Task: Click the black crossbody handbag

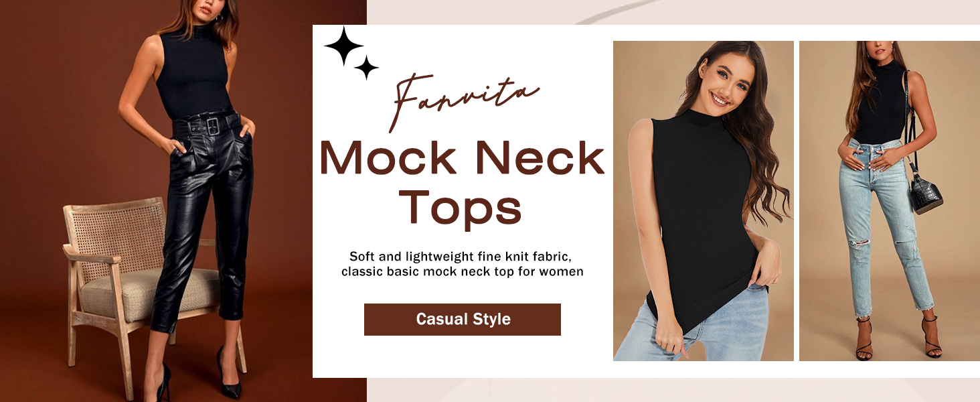Action: point(926,191)
